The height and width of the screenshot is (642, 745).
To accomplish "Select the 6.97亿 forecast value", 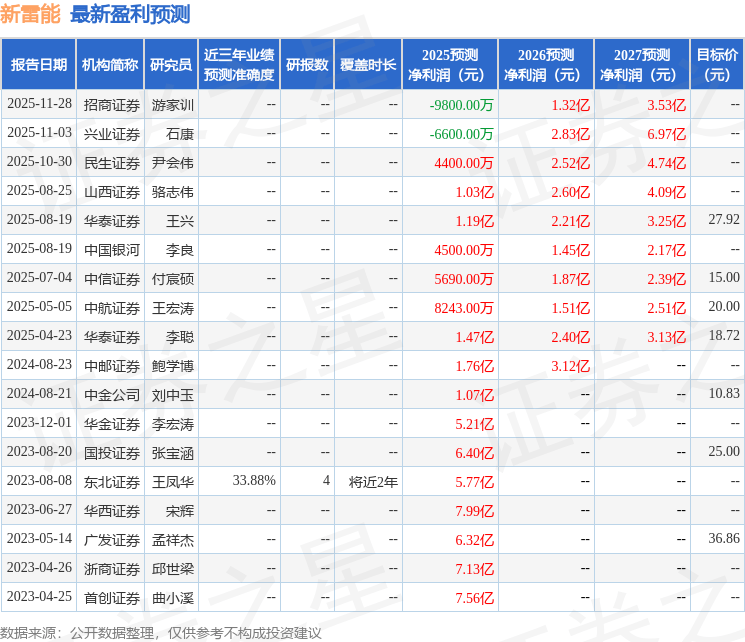I will point(667,134).
